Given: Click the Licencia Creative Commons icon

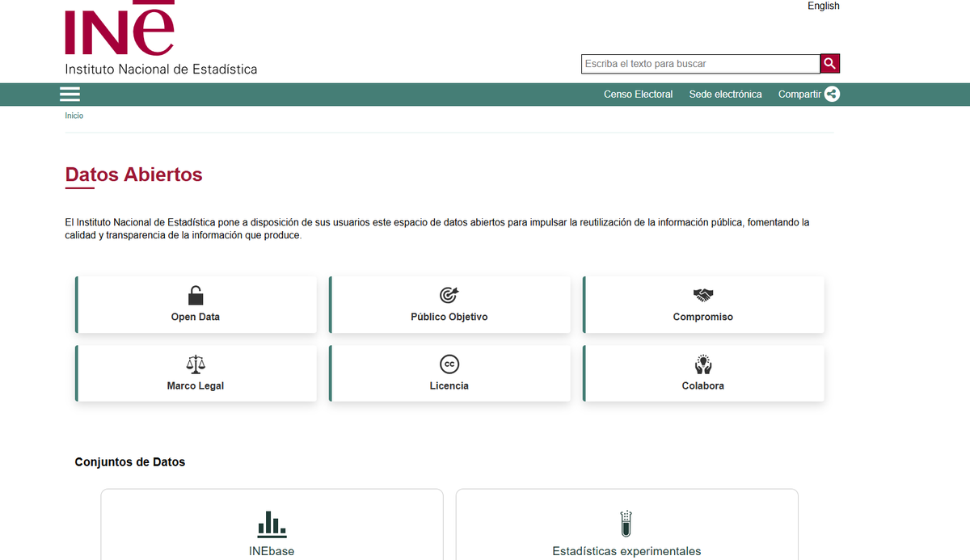Looking at the screenshot, I should pyautogui.click(x=449, y=364).
